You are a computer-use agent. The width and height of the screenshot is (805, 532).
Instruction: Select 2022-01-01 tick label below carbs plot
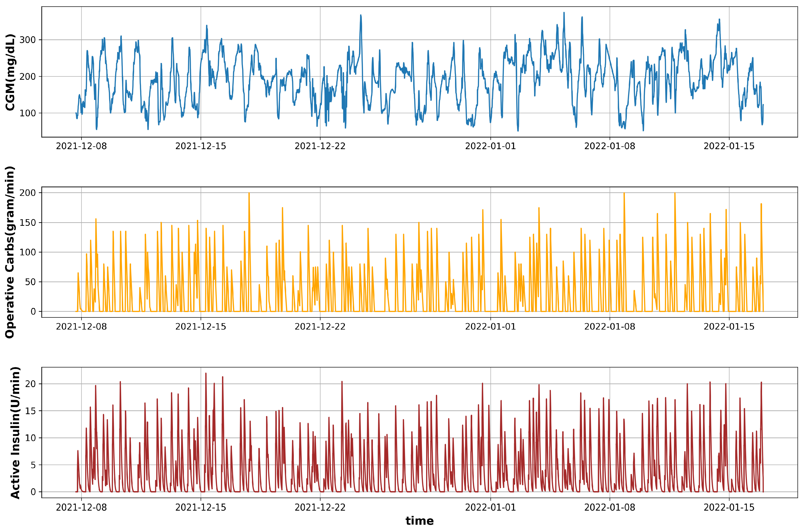pos(490,327)
